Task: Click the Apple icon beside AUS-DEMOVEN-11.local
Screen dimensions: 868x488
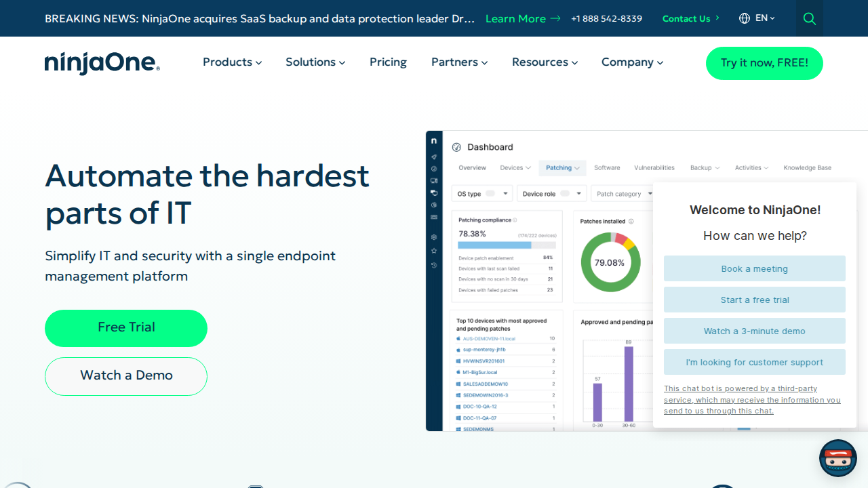Action: click(458, 338)
